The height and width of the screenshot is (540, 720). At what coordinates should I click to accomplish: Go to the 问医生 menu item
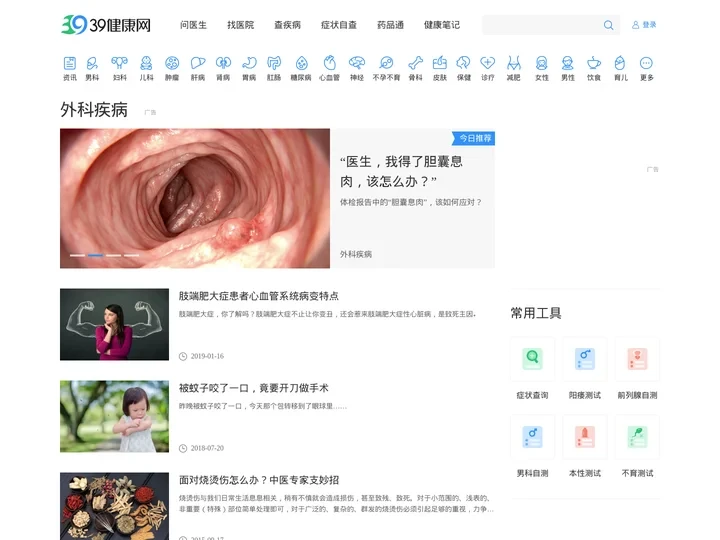click(x=193, y=25)
